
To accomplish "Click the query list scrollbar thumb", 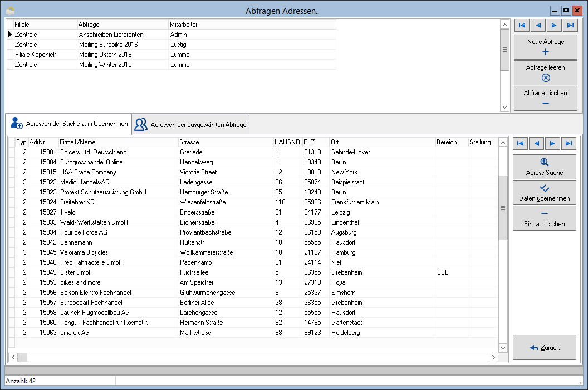I will click(504, 50).
